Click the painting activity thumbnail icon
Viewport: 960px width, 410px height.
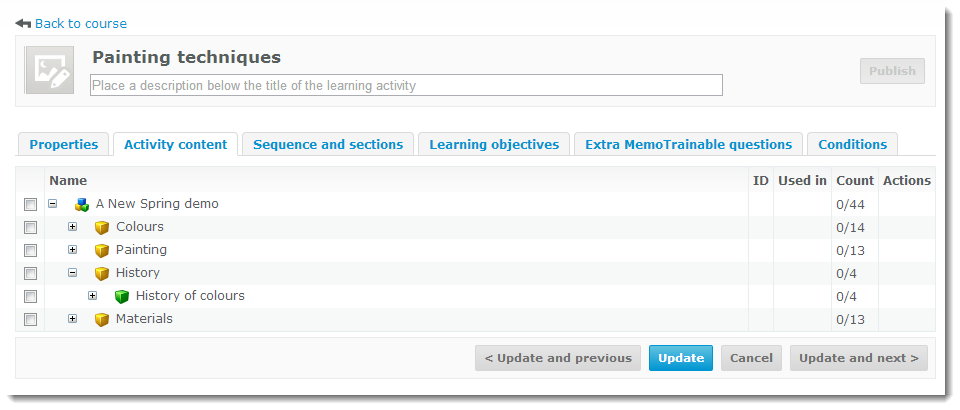[49, 70]
